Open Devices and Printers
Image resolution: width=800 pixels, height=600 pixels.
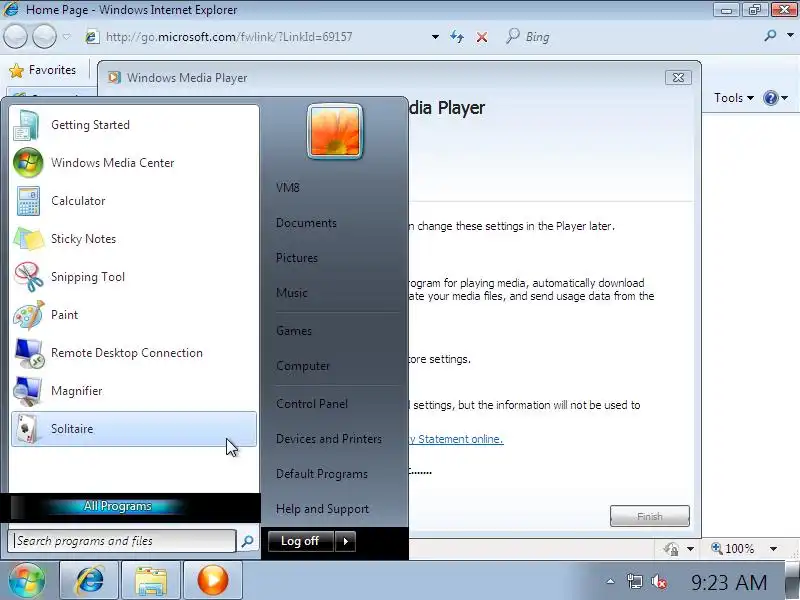pos(329,439)
